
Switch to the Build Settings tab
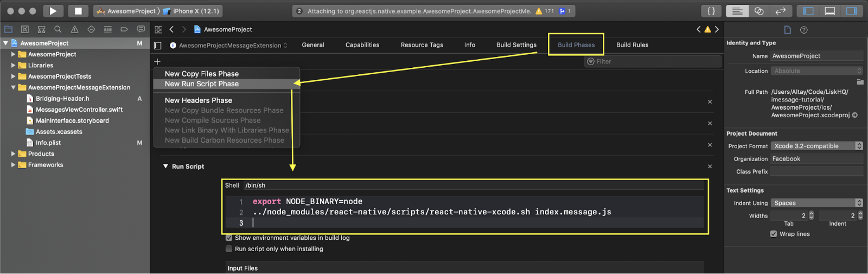tap(516, 45)
